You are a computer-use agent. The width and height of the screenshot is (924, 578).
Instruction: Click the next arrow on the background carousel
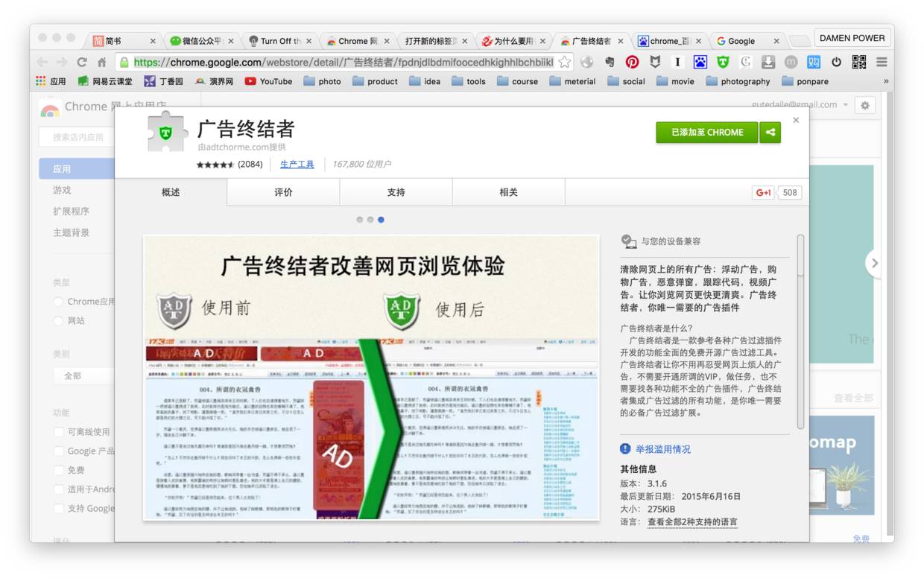(874, 263)
